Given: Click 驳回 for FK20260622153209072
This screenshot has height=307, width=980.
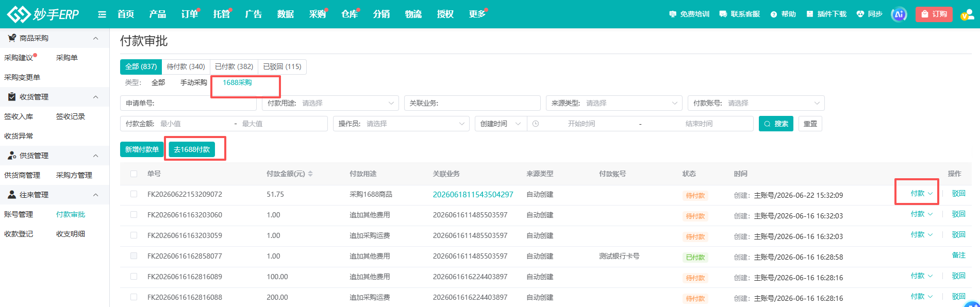Looking at the screenshot, I should click(x=958, y=194).
